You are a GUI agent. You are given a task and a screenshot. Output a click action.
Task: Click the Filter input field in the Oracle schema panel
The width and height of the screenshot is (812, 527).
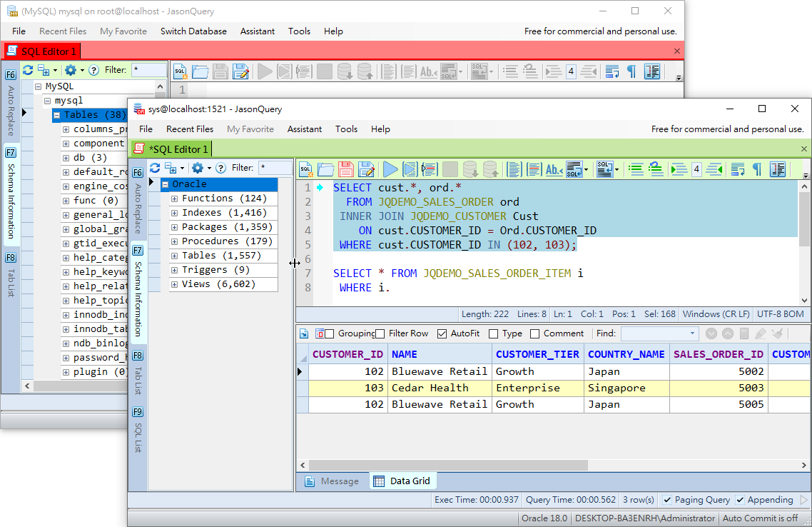pos(275,168)
